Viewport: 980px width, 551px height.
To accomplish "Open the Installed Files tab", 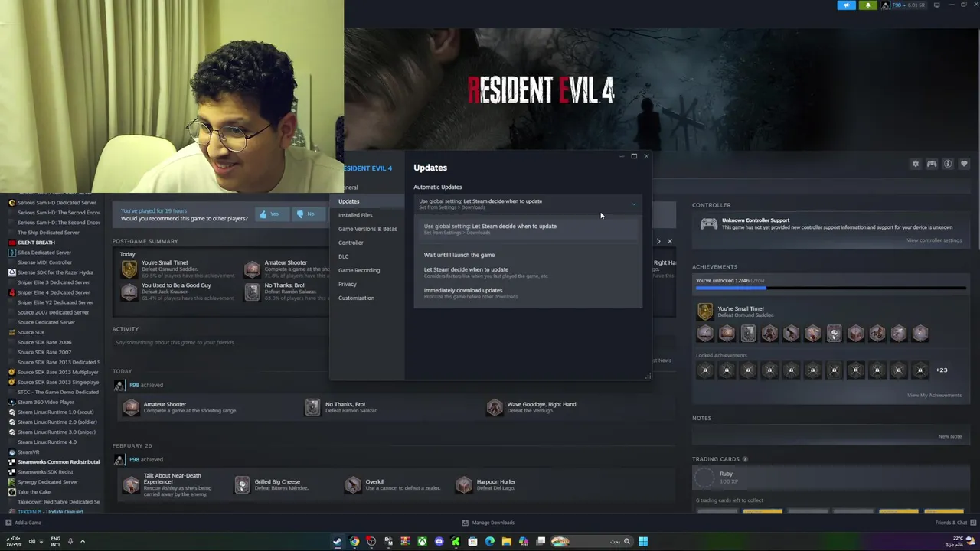I will (355, 215).
